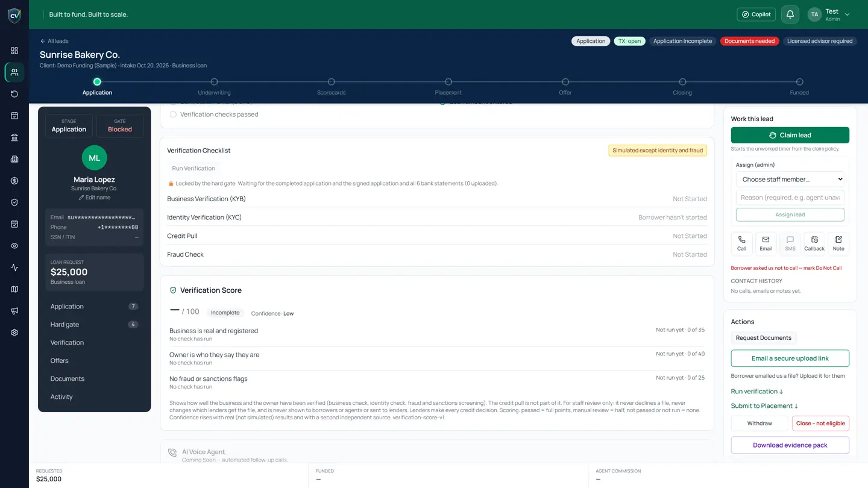Open the megaphone announcements sidebar icon
This screenshot has width=868, height=488.
click(14, 311)
